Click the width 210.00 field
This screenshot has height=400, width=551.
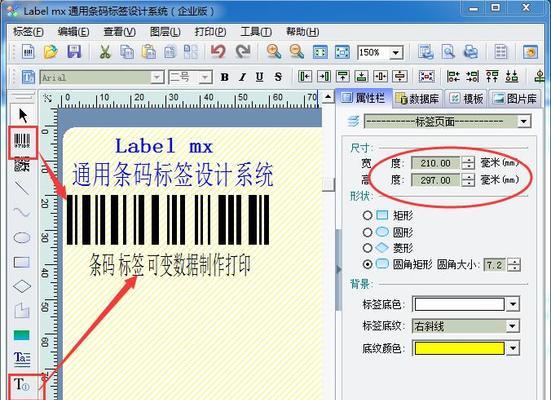pos(435,163)
